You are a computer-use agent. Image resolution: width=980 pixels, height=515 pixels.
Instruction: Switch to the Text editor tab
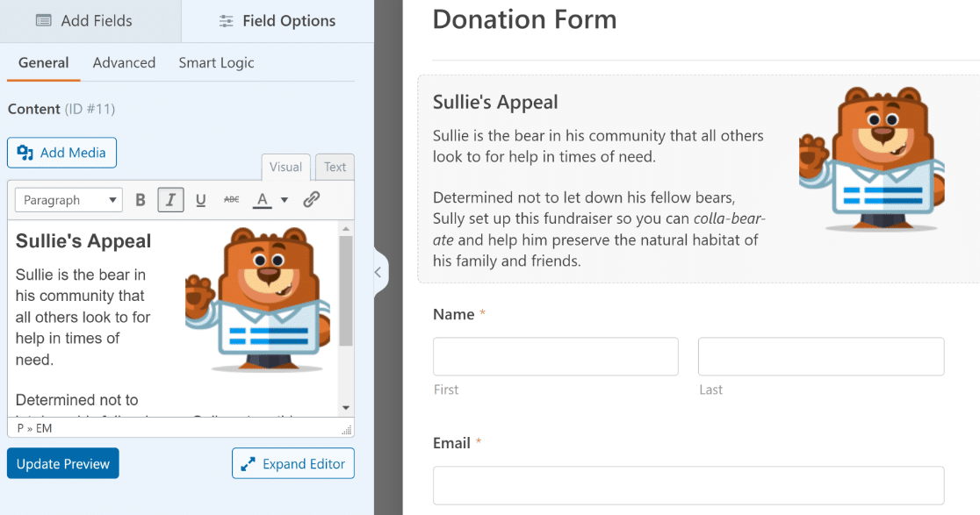pos(335,168)
